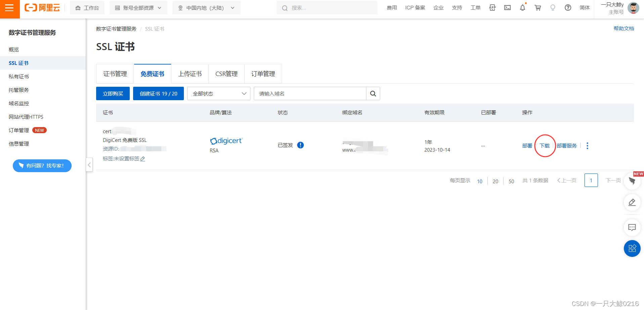
Task: Click the notification bell icon
Action: [x=522, y=8]
